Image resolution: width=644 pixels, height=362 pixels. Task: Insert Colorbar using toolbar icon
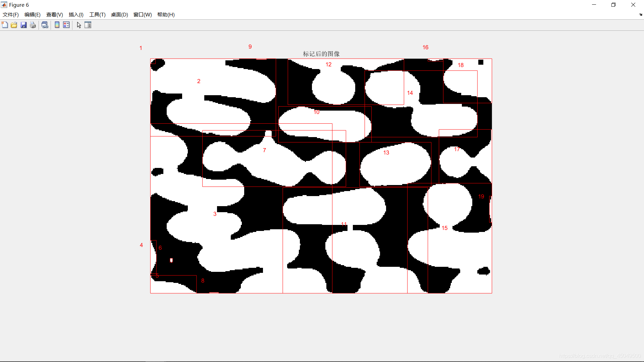tap(57, 25)
